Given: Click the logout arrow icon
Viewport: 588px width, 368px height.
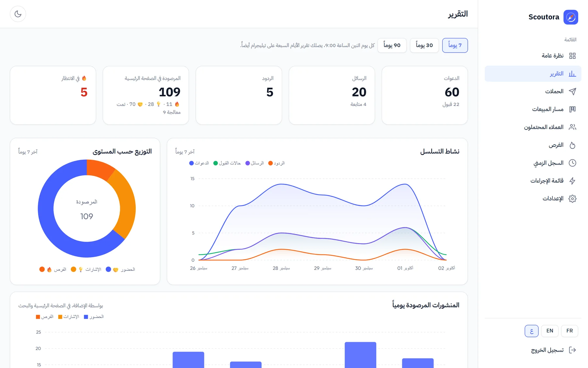Looking at the screenshot, I should [572, 350].
